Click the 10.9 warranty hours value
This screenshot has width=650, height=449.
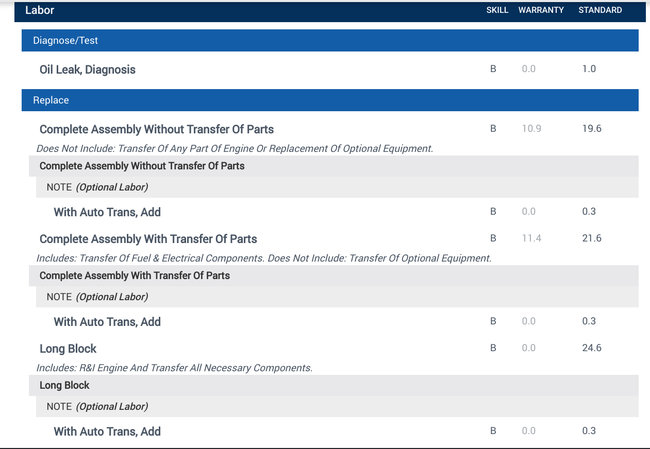point(531,129)
